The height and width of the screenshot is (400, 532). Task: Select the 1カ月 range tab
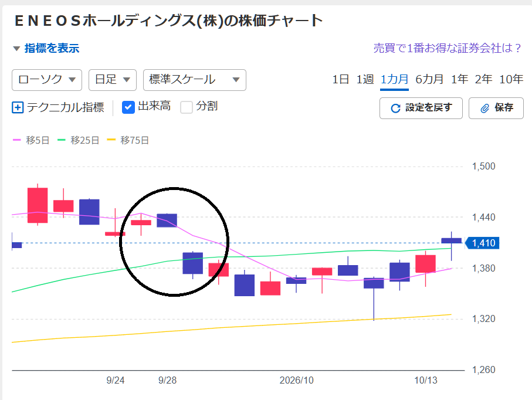coord(394,79)
